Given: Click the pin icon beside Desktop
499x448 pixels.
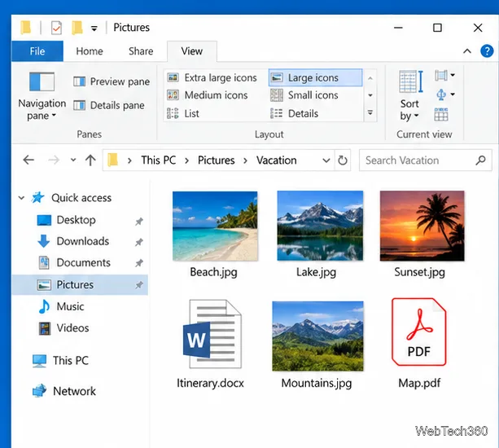Looking at the screenshot, I should click(138, 222).
